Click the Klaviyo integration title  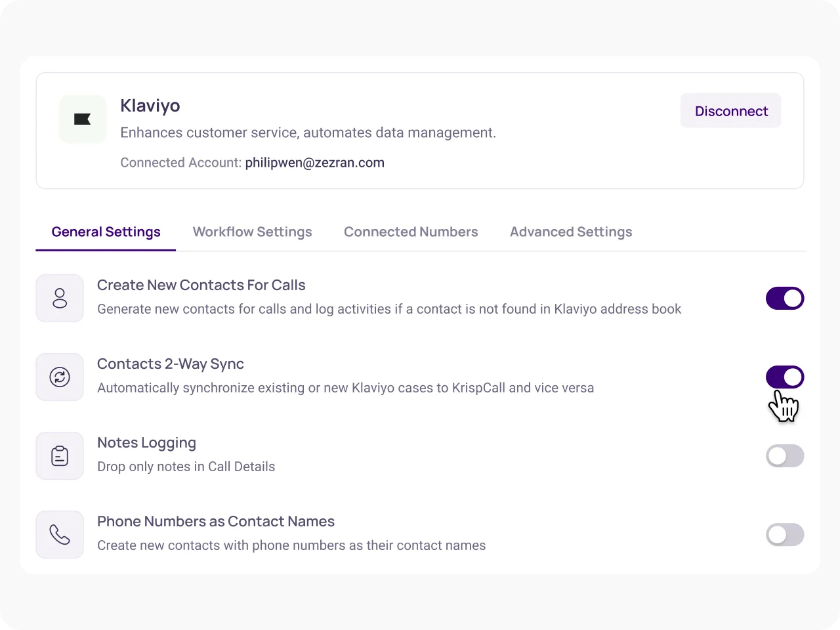click(150, 106)
